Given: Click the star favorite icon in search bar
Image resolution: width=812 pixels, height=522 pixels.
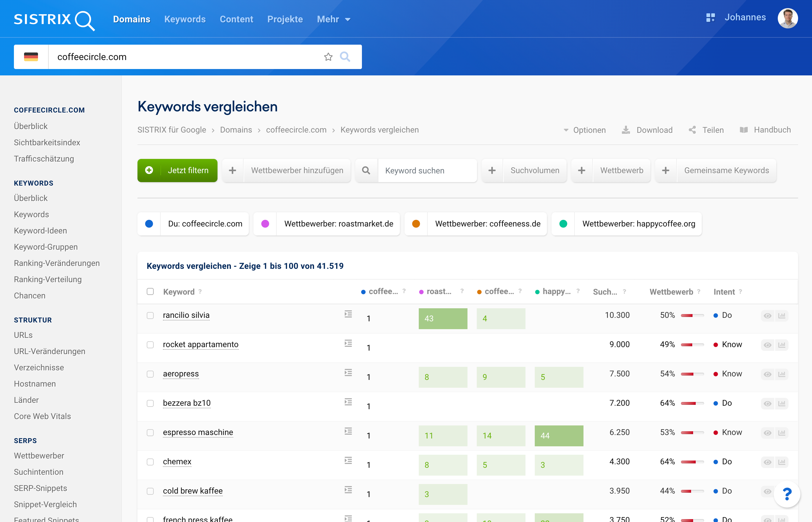Looking at the screenshot, I should coord(328,57).
